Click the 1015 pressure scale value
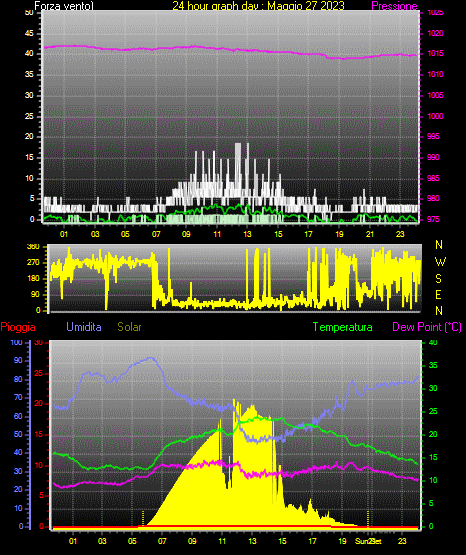This screenshot has width=466, height=555. (x=435, y=53)
